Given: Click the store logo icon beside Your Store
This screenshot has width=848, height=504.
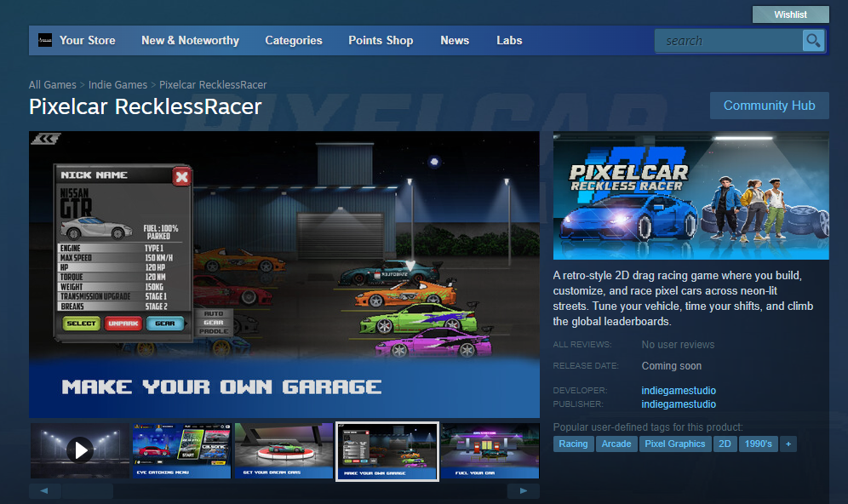Looking at the screenshot, I should 45,40.
